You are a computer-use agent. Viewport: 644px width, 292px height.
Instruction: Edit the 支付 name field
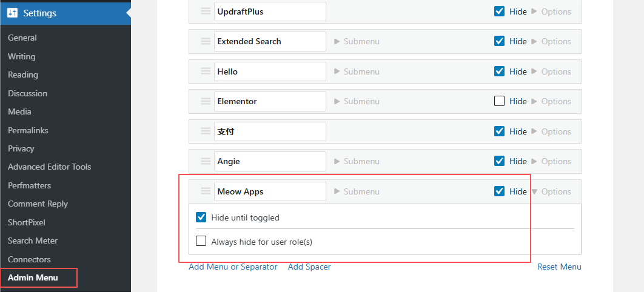pyautogui.click(x=270, y=131)
